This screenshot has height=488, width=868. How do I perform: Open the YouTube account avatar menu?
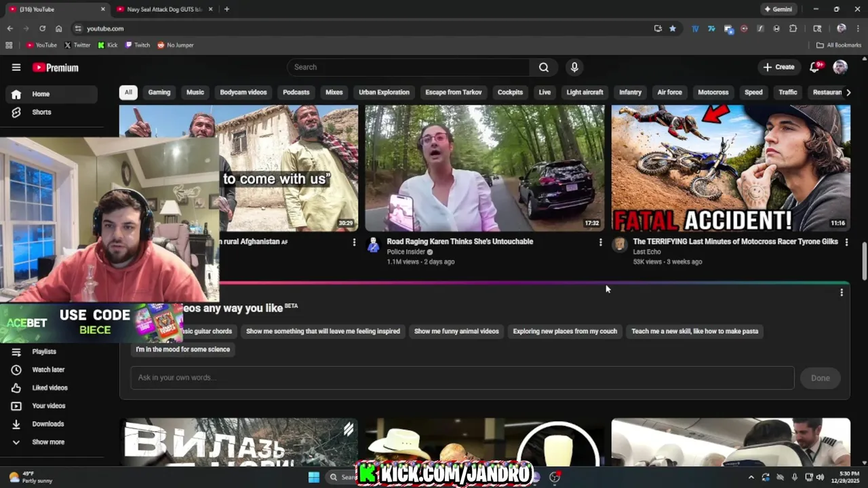840,67
